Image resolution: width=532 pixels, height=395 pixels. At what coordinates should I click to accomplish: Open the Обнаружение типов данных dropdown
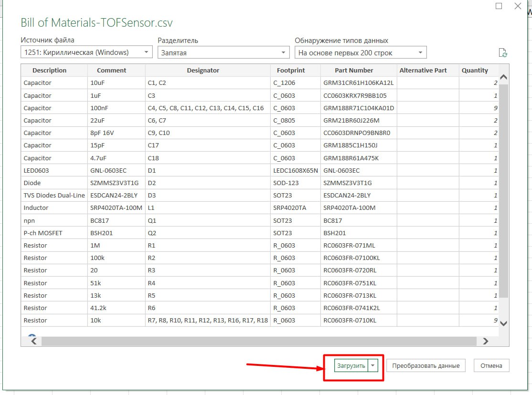tap(360, 52)
